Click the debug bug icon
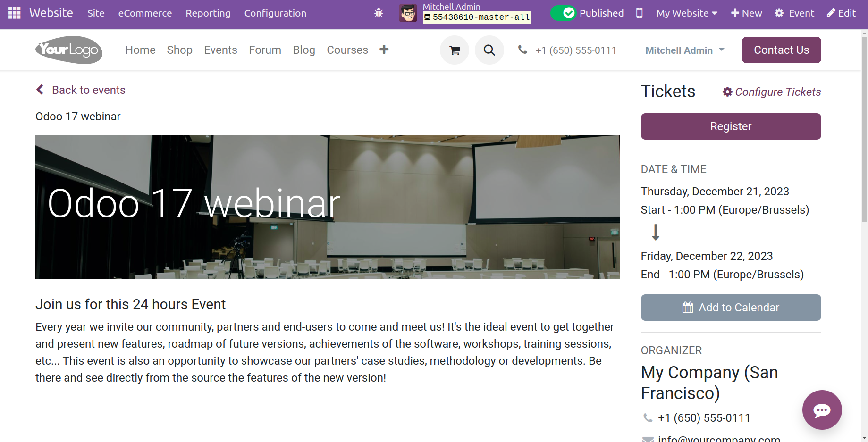 point(379,13)
